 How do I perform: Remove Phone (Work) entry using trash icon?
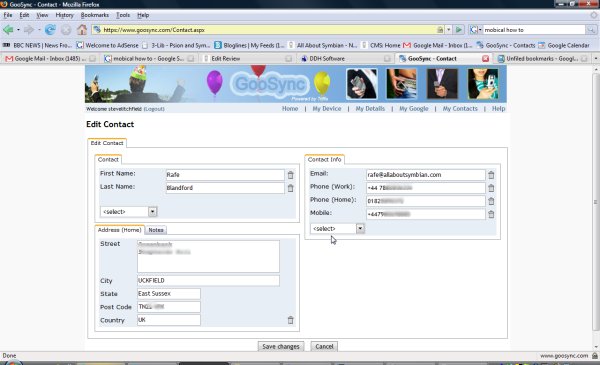(x=491, y=188)
